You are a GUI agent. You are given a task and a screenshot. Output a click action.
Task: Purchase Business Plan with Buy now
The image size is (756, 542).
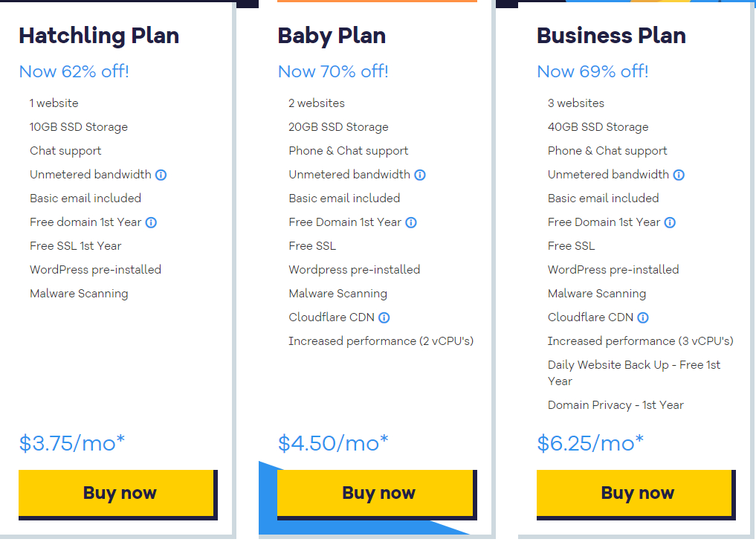[x=636, y=492]
